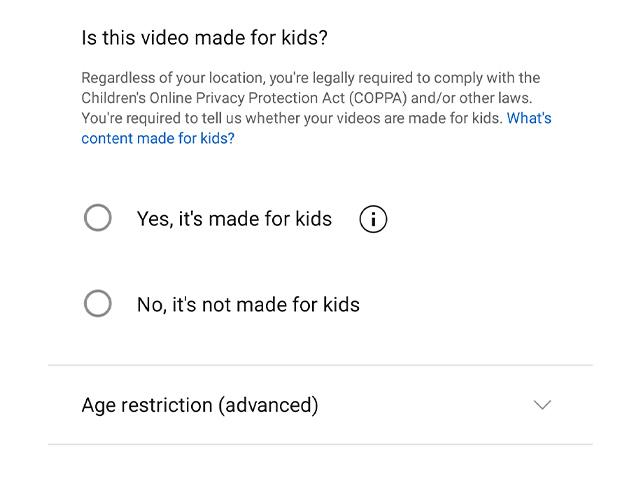Click the "Age restriction (advanced)" title text
This screenshot has height=480, width=640.
coord(200,406)
